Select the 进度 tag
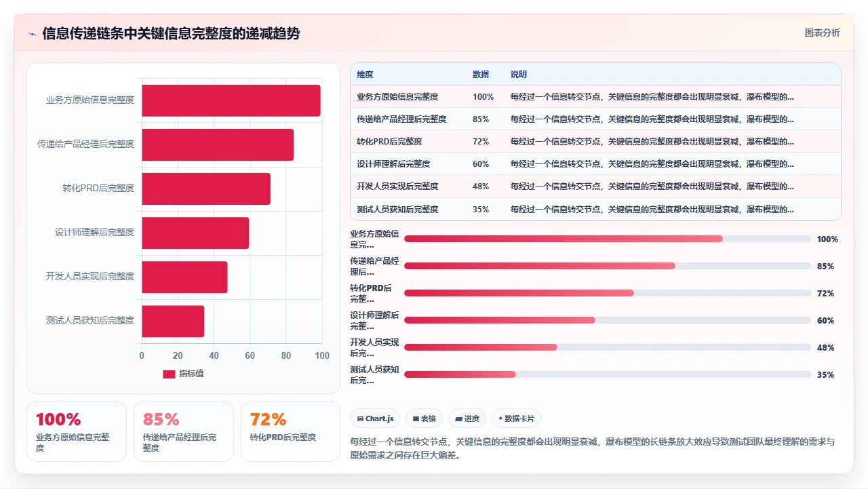 pos(467,418)
